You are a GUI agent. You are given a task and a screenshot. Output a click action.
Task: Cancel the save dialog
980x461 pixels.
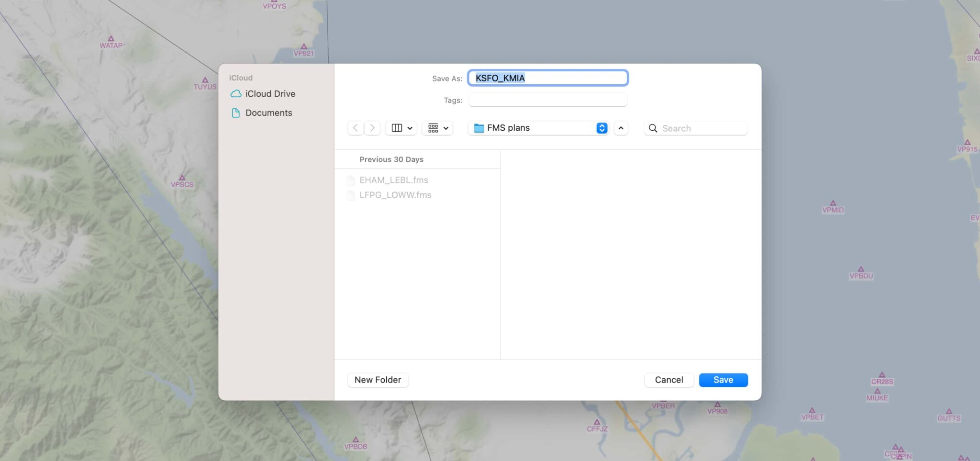pos(669,380)
